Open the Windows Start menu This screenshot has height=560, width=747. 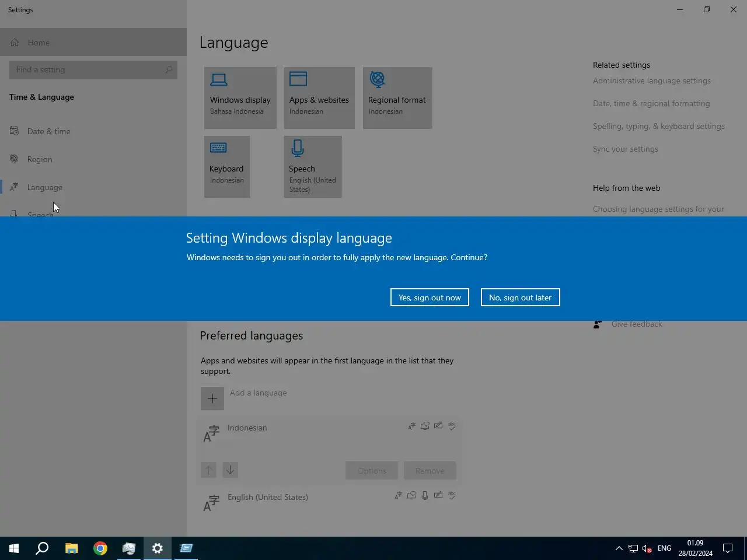[x=14, y=548]
